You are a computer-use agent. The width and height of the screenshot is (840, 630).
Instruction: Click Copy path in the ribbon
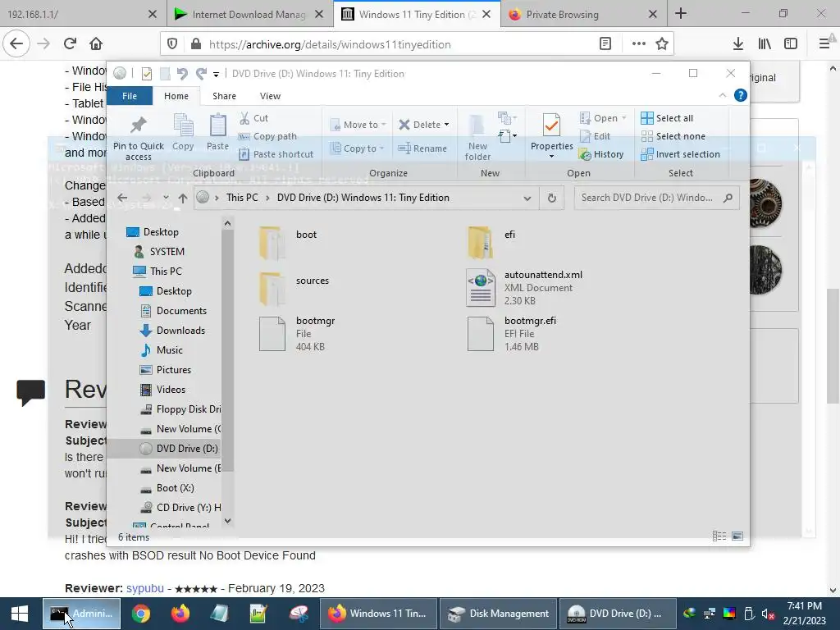point(267,136)
